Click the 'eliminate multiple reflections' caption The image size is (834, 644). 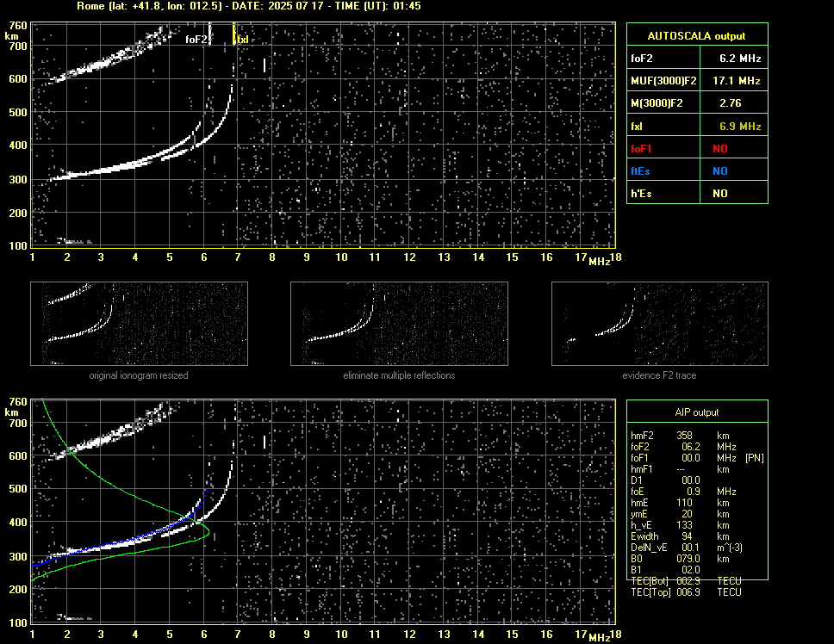tap(399, 375)
